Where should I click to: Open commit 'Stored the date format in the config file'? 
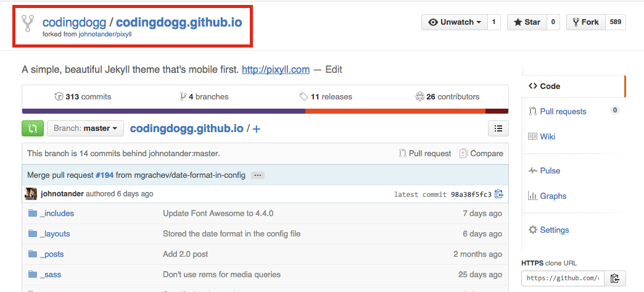coord(232,233)
